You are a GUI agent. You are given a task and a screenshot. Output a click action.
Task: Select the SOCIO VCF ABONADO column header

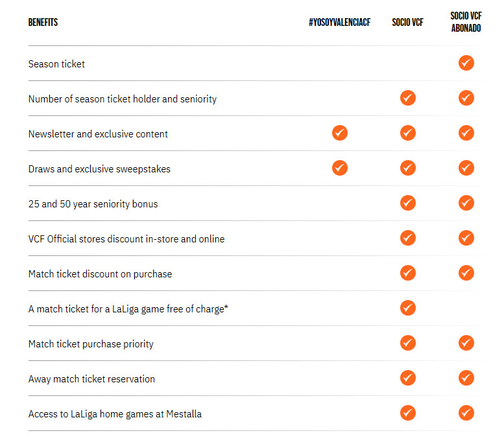pyautogui.click(x=466, y=22)
